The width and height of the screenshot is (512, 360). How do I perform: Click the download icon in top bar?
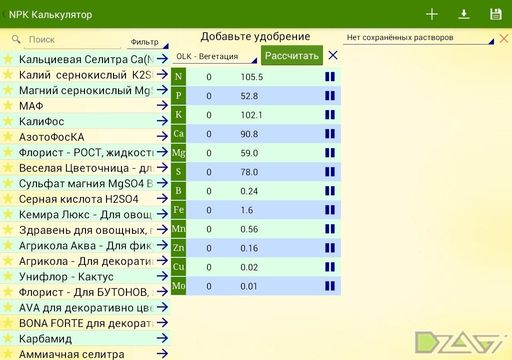click(464, 14)
